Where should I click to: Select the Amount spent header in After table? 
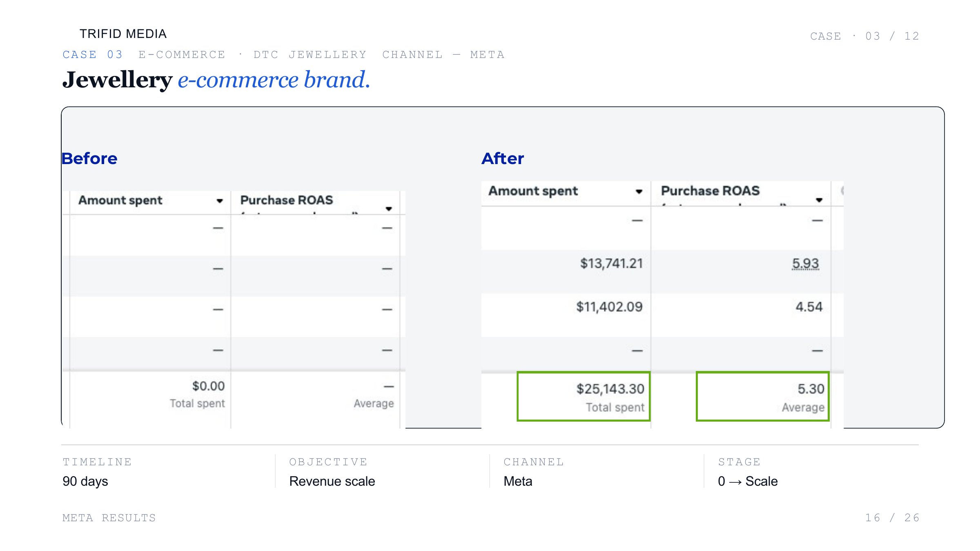pos(533,191)
